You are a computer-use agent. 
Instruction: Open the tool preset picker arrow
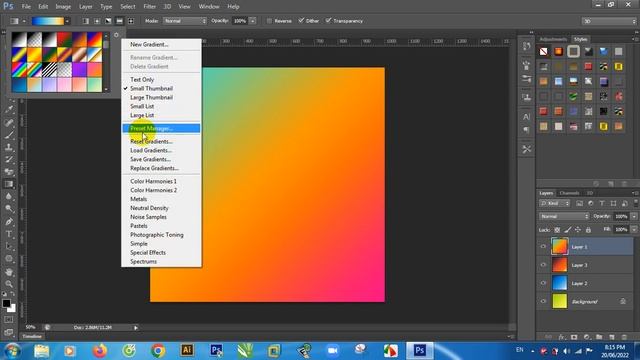[x=24, y=21]
